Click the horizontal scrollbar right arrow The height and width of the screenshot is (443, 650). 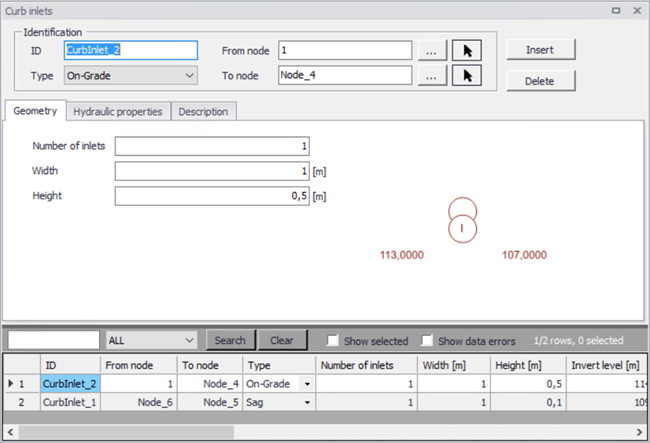point(639,432)
